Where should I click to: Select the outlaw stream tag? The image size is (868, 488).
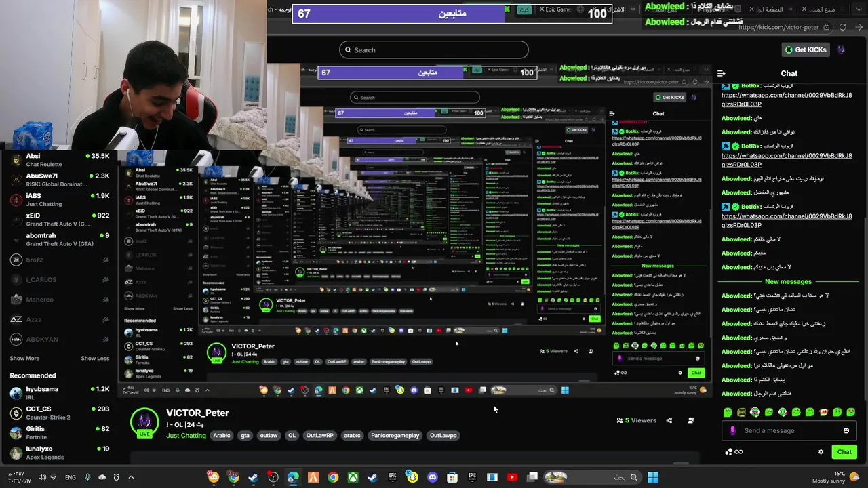269,435
